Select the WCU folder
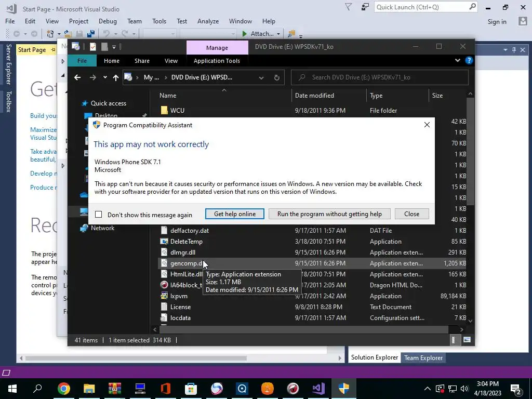This screenshot has height=399, width=532. [177, 110]
